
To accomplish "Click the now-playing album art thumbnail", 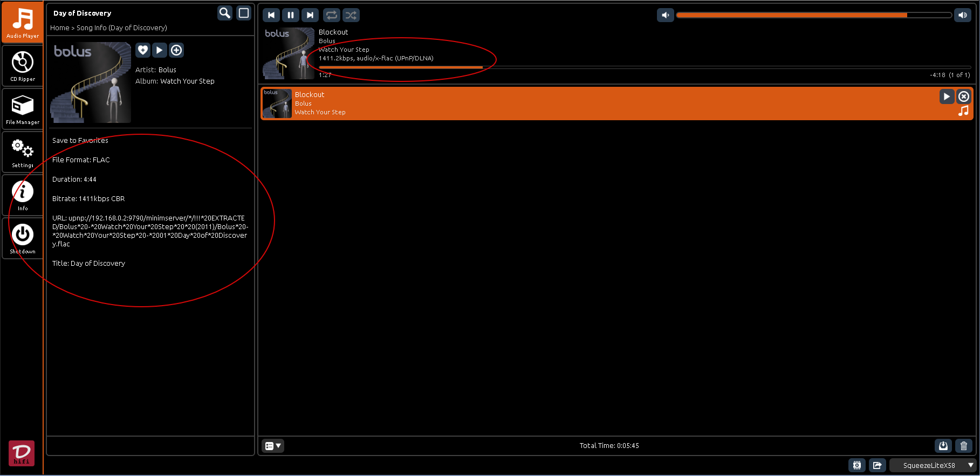I will point(289,53).
